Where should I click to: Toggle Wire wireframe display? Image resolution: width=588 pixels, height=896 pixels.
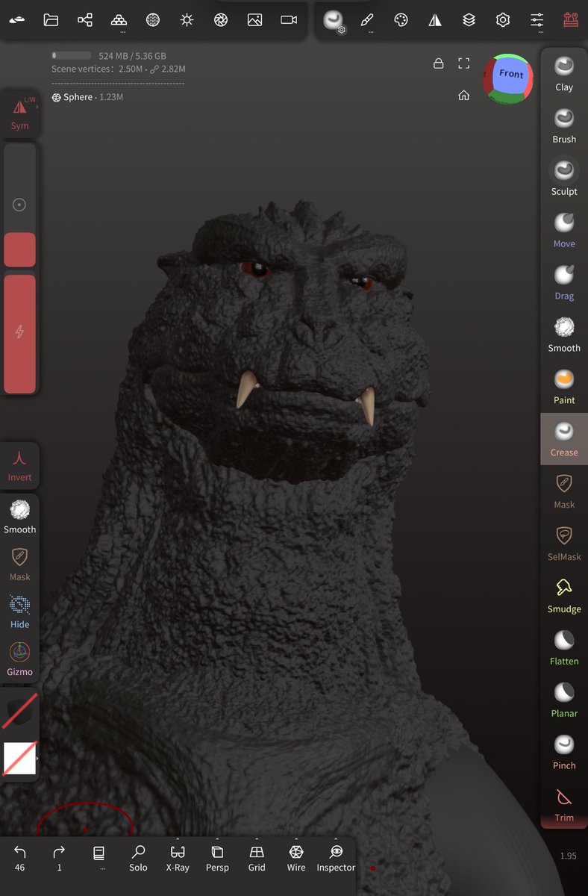(x=296, y=858)
